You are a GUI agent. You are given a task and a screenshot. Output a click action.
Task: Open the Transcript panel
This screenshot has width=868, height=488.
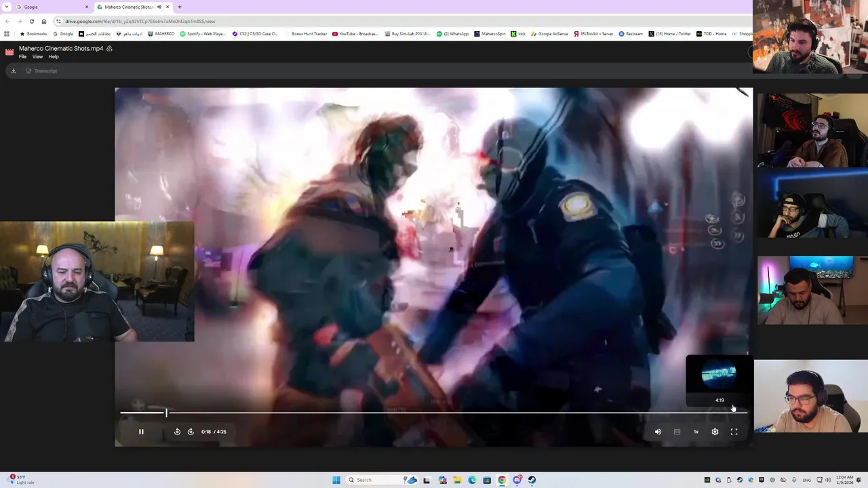[x=41, y=70]
